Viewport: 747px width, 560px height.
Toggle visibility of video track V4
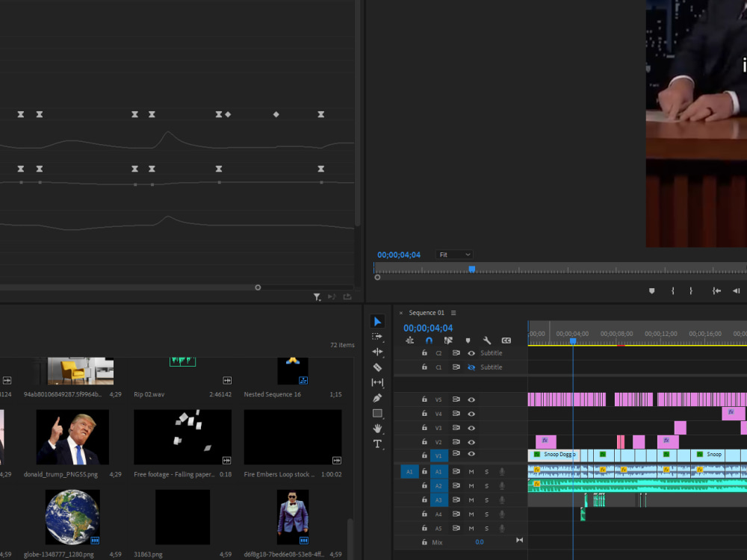click(471, 414)
